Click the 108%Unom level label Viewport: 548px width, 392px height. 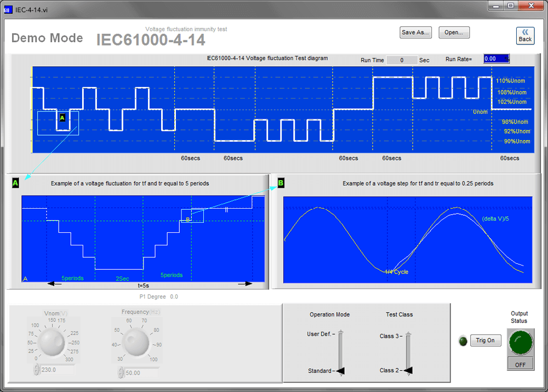point(512,93)
